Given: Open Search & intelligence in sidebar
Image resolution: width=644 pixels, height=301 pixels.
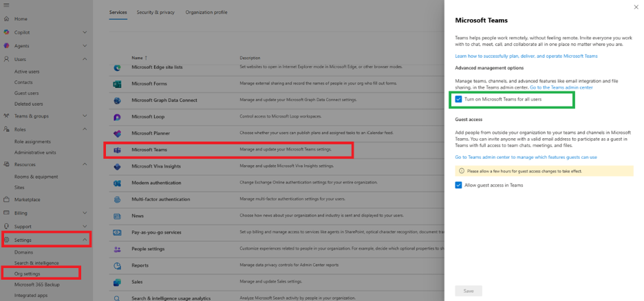Looking at the screenshot, I should [36, 263].
